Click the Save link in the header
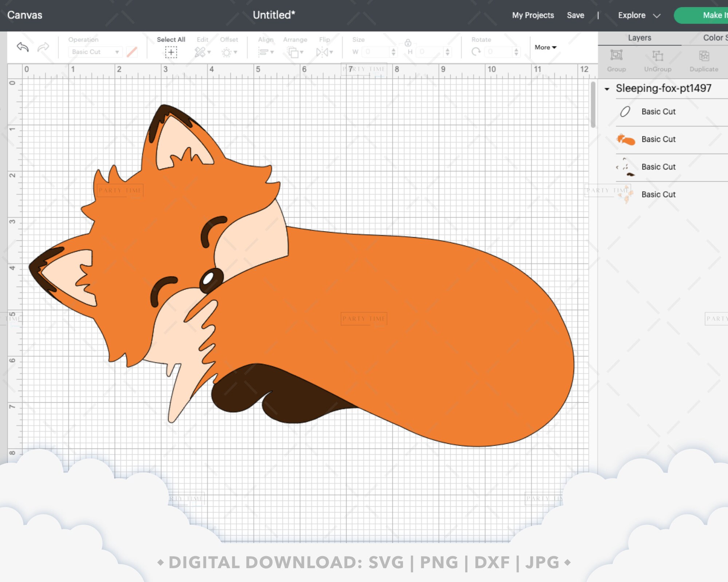The image size is (728, 582). (575, 15)
